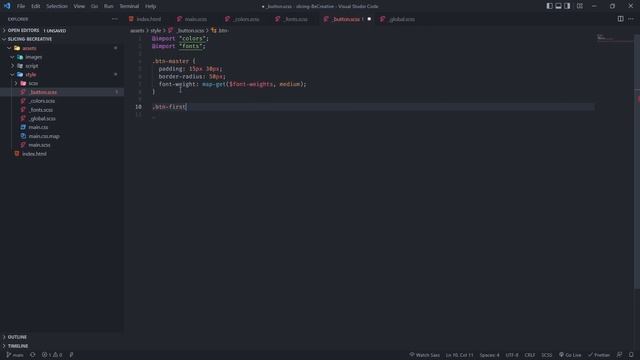Click the Prettier status bar item
Screen dimensions: 640x360
tap(599, 355)
